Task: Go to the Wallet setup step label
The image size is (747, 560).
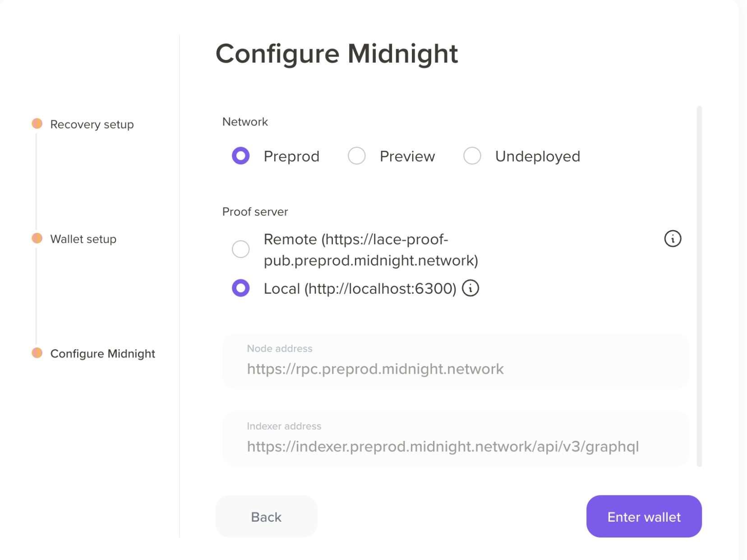Action: point(83,239)
